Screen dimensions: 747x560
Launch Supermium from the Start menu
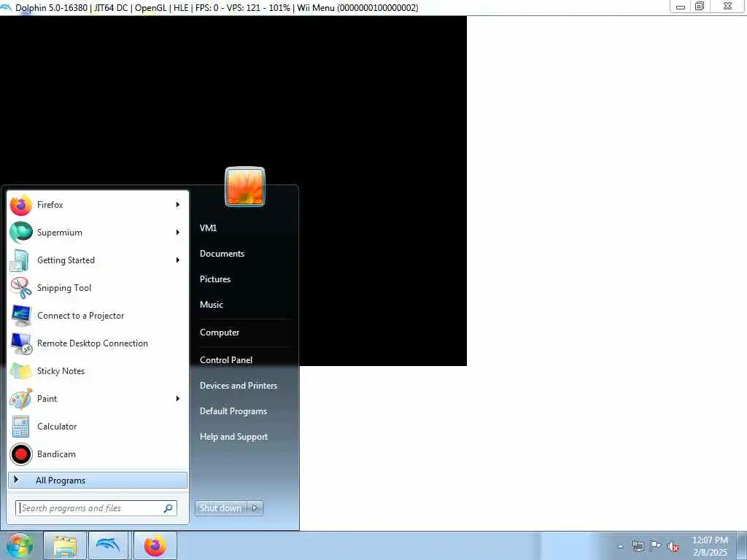(x=98, y=233)
